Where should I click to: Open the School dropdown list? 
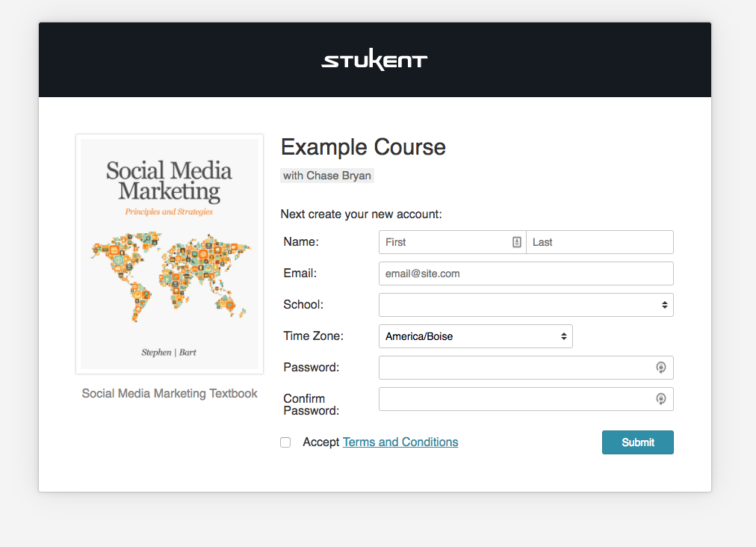click(x=526, y=305)
